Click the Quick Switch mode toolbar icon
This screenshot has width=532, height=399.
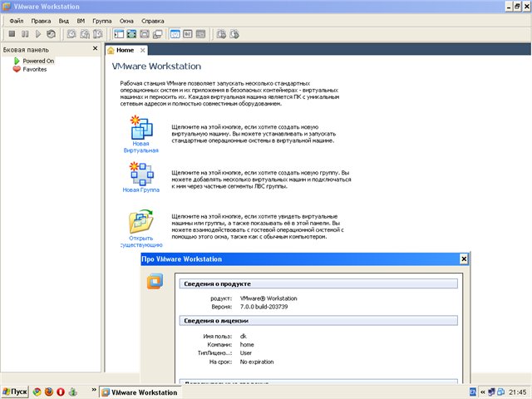(x=145, y=34)
